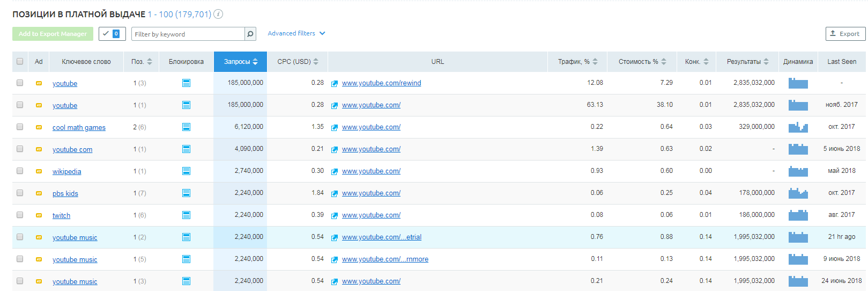This screenshot has height=291, width=868.
Task: Click the Ad badge icon in youtube com row
Action: 39,149
